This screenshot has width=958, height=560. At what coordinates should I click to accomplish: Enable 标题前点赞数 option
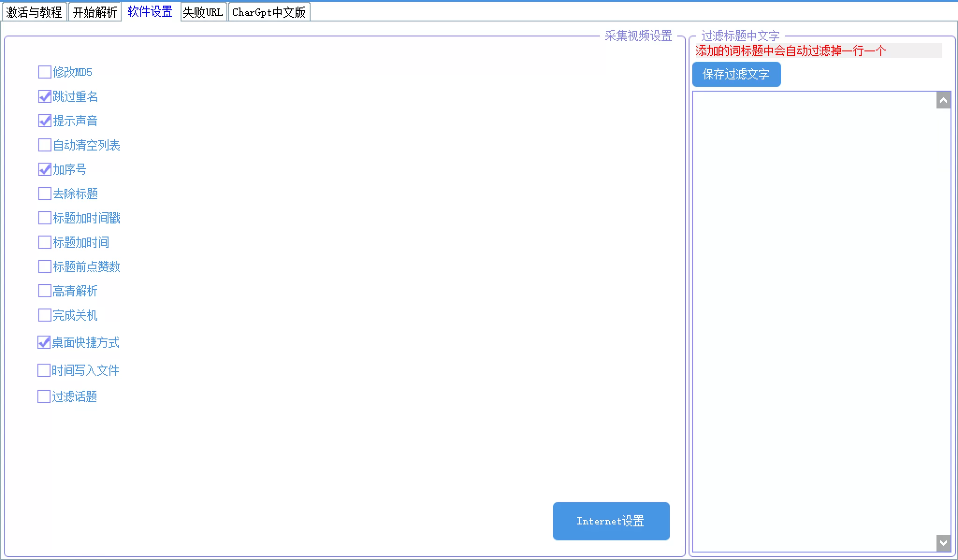tap(44, 266)
